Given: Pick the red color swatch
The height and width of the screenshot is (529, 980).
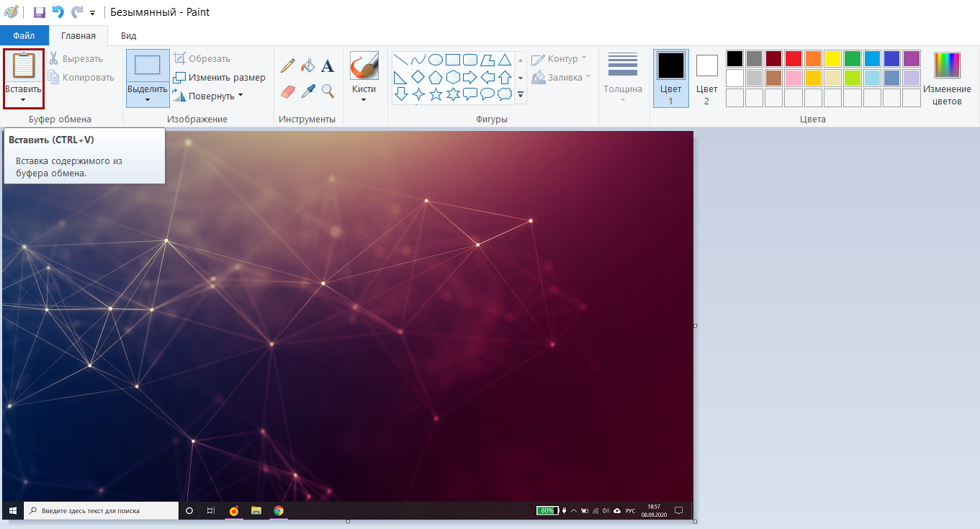Looking at the screenshot, I should coord(793,58).
